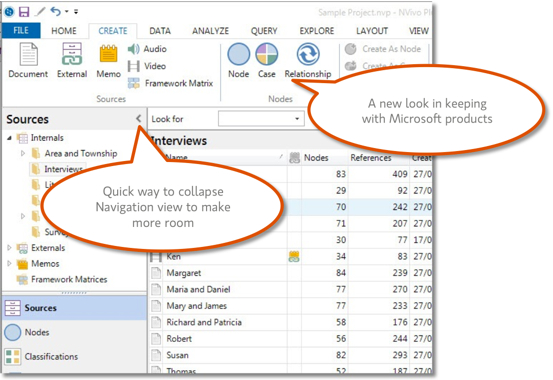Screen dimensions: 553x380
Task: Open the Undo history dropdown arrow
Action: pos(67,12)
